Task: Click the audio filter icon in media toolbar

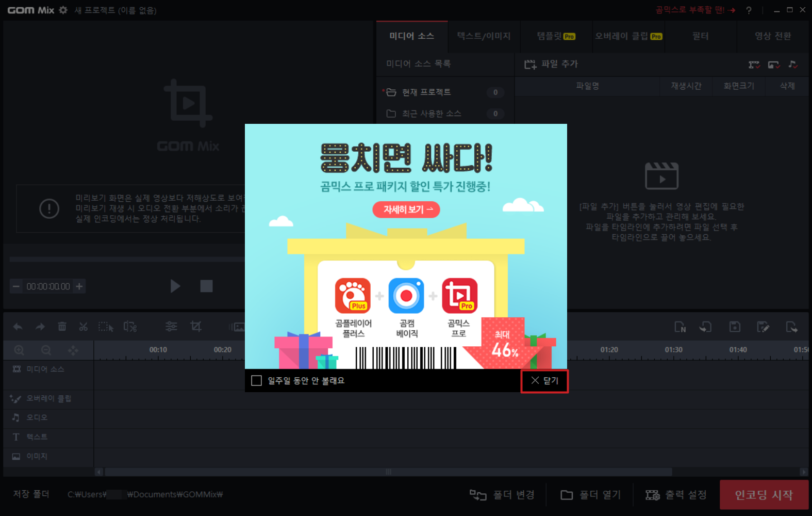Action: tap(793, 64)
